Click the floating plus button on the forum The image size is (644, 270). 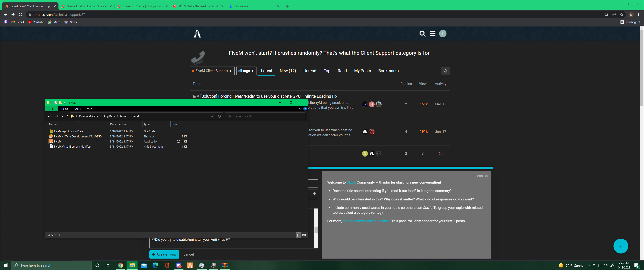(621, 246)
